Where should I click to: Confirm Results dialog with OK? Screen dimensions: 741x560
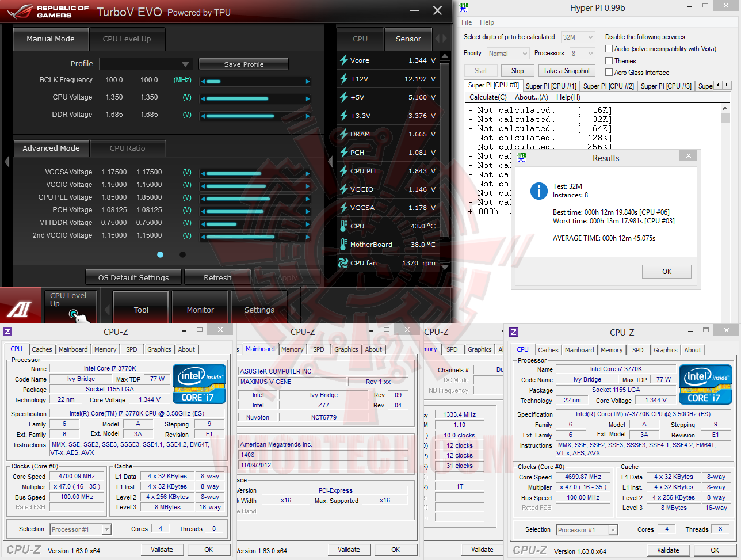click(667, 272)
